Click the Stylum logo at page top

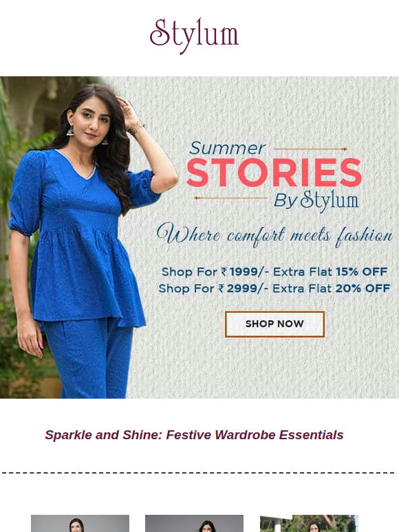coord(194,36)
